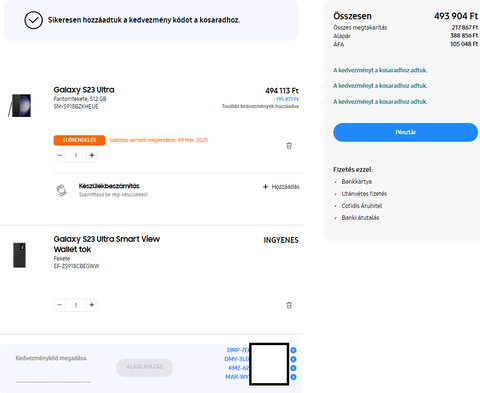Click the success checkmark icon in the banner
The image size is (480, 393).
pos(33,20)
